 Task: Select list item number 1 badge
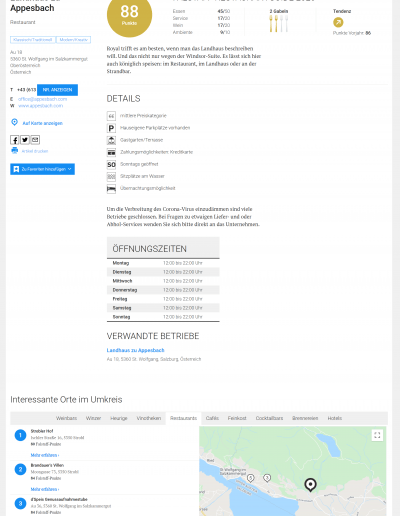tap(20, 435)
